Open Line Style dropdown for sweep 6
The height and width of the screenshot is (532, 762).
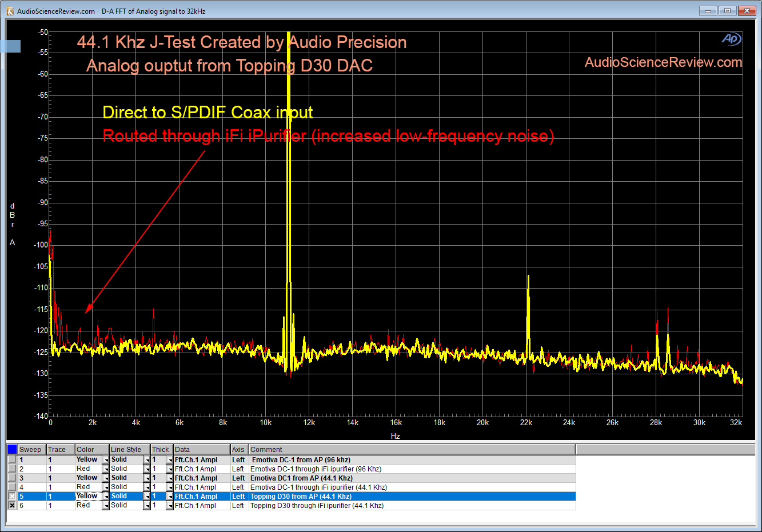coord(147,506)
